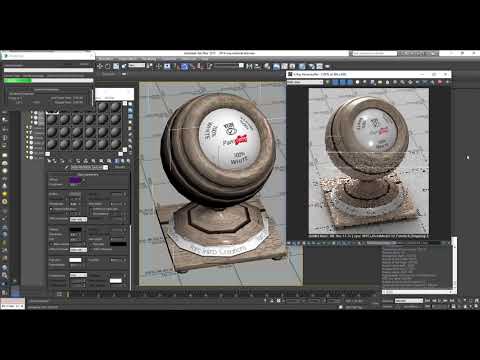Viewport: 480px width, 360px height.
Task: Toggle sample slot Background checker icon
Action: coord(130,116)
